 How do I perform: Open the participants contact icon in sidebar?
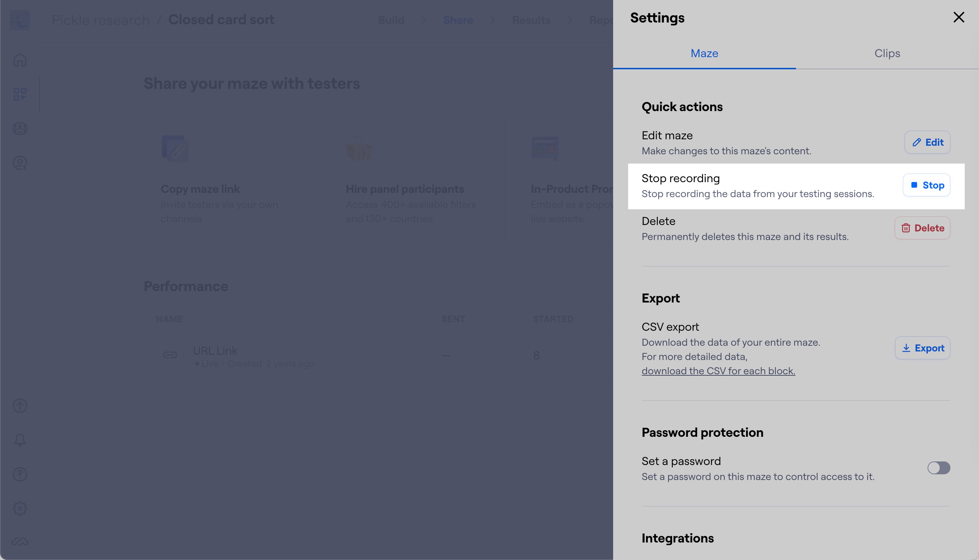click(20, 129)
